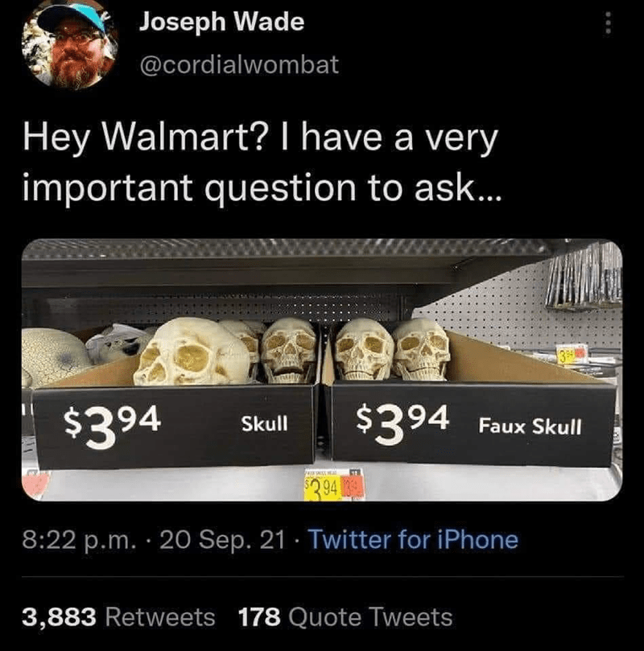Click the 20 Sep. 21 date

point(222,540)
